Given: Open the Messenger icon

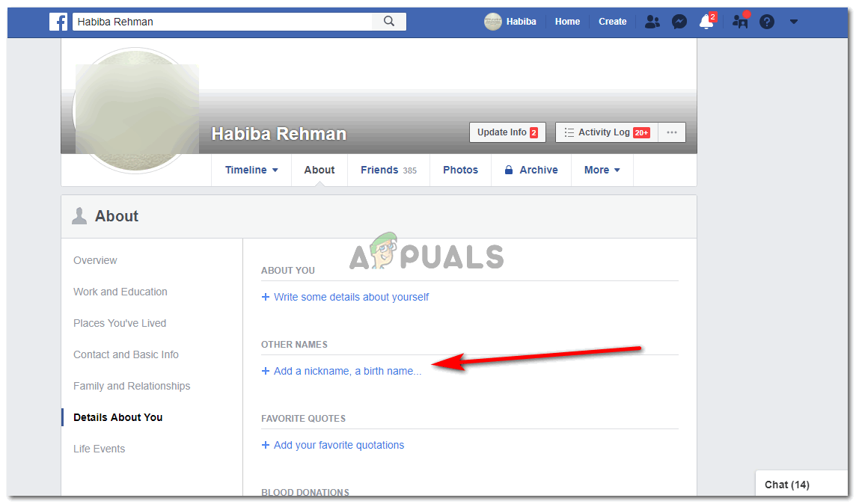Looking at the screenshot, I should click(x=679, y=22).
